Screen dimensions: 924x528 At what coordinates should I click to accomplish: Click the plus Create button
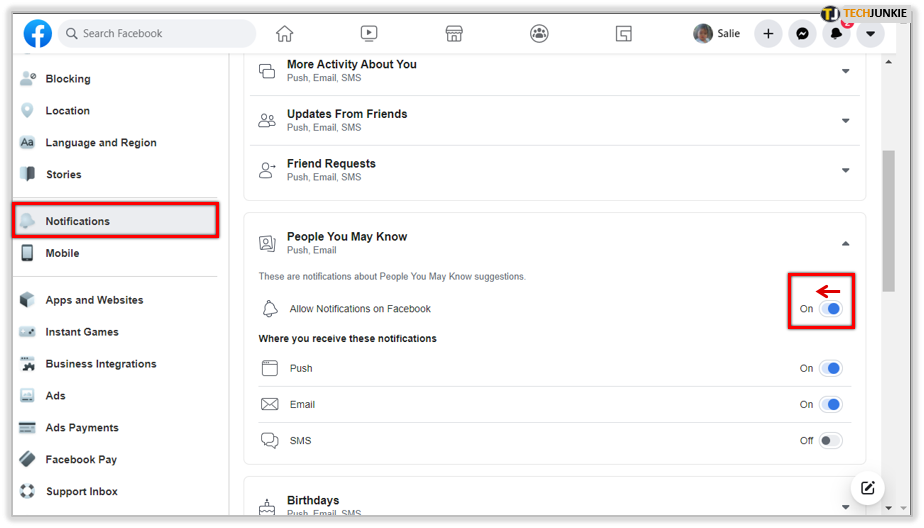coord(768,34)
